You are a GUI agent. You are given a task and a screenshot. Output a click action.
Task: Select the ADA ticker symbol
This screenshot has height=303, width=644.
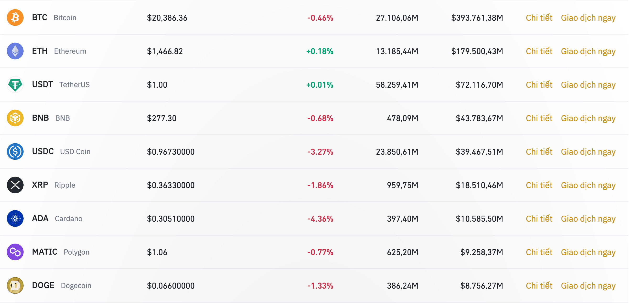click(x=40, y=218)
